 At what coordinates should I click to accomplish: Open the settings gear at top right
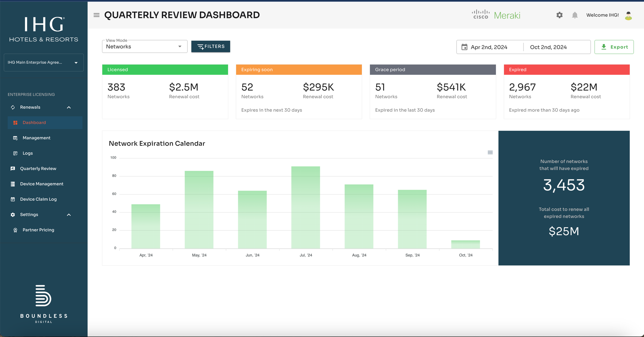click(560, 15)
